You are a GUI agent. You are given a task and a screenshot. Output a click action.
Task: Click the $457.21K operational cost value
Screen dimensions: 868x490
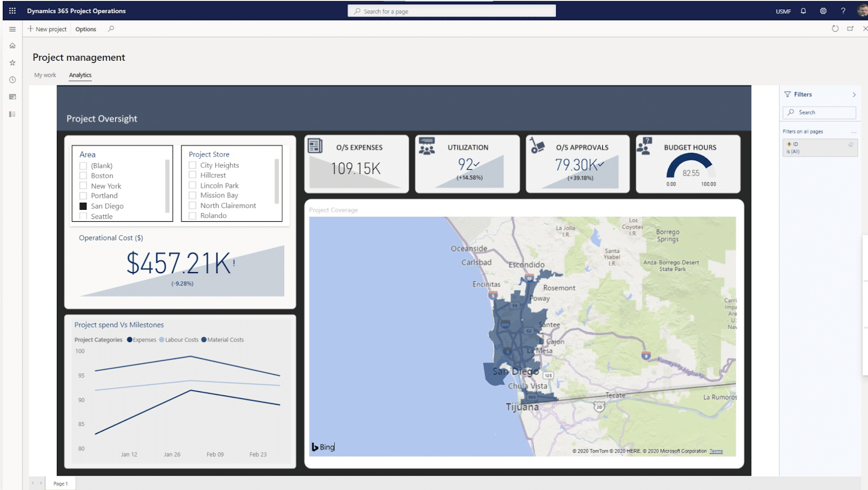[x=180, y=263]
